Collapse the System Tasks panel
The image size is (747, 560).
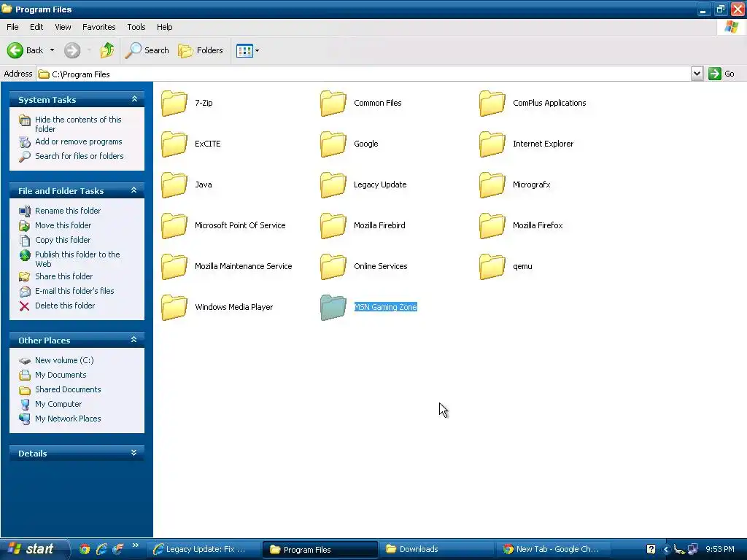tap(134, 99)
